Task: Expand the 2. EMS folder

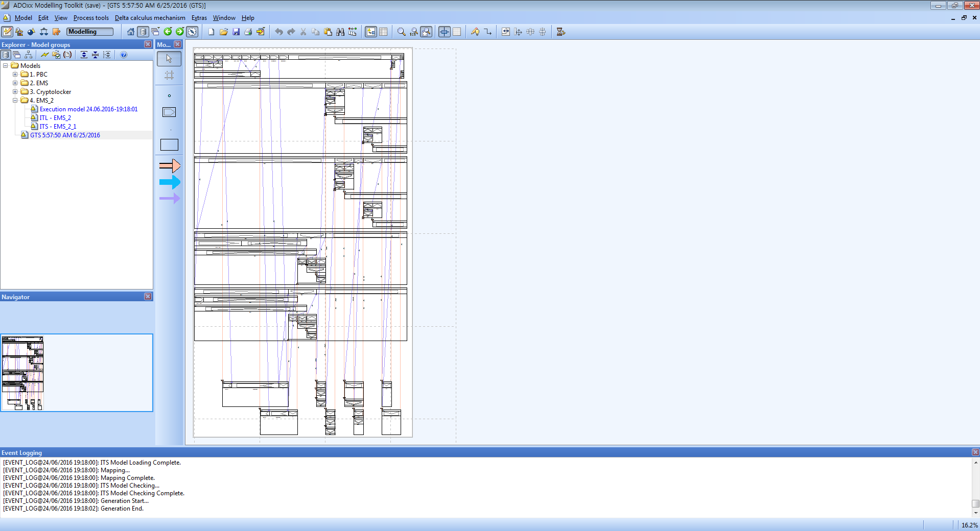Action: click(15, 83)
